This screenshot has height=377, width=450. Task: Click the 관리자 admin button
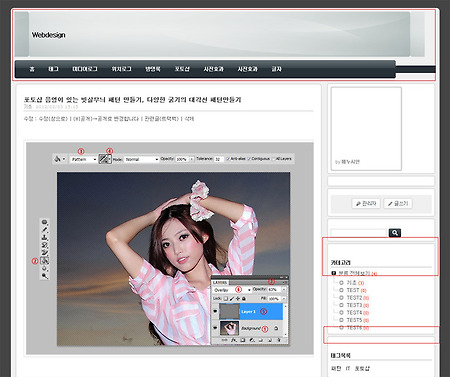[x=366, y=203]
